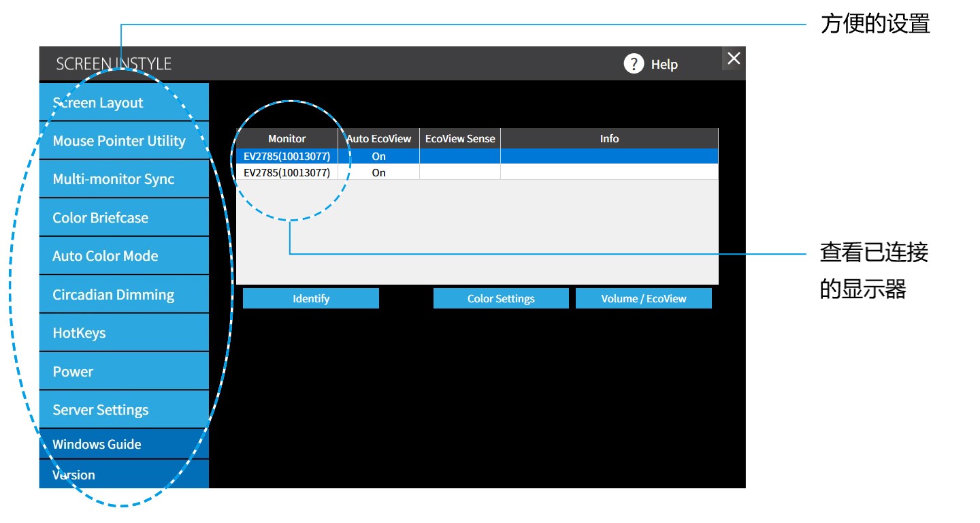Select the highlighted EV2785(10013077) monitor row
This screenshot has width=980, height=523.
tap(477, 156)
